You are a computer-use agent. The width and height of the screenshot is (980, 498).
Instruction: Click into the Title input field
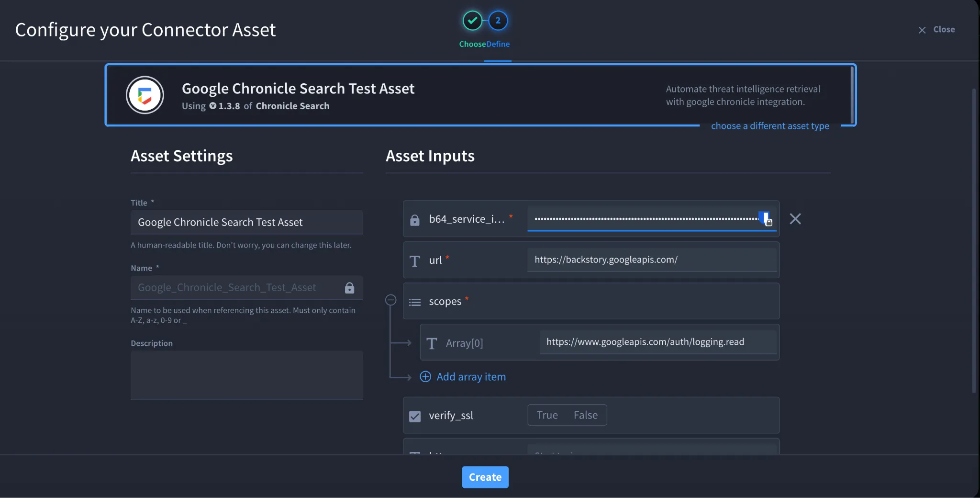tap(247, 222)
